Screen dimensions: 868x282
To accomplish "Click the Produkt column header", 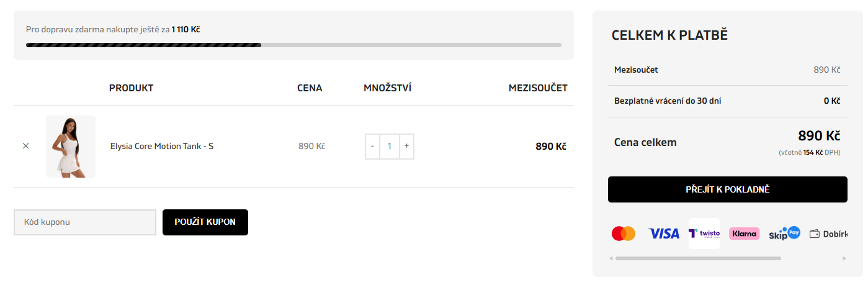I will point(131,88).
